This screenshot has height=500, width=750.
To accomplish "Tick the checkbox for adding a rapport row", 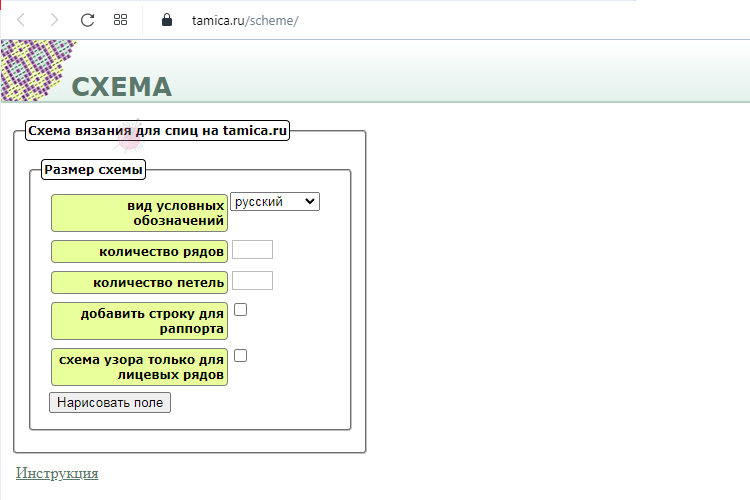I will 240,310.
